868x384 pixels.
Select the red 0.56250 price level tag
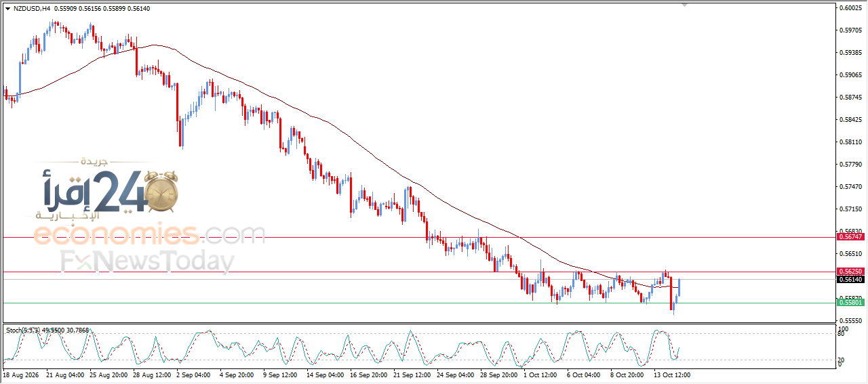click(x=850, y=271)
